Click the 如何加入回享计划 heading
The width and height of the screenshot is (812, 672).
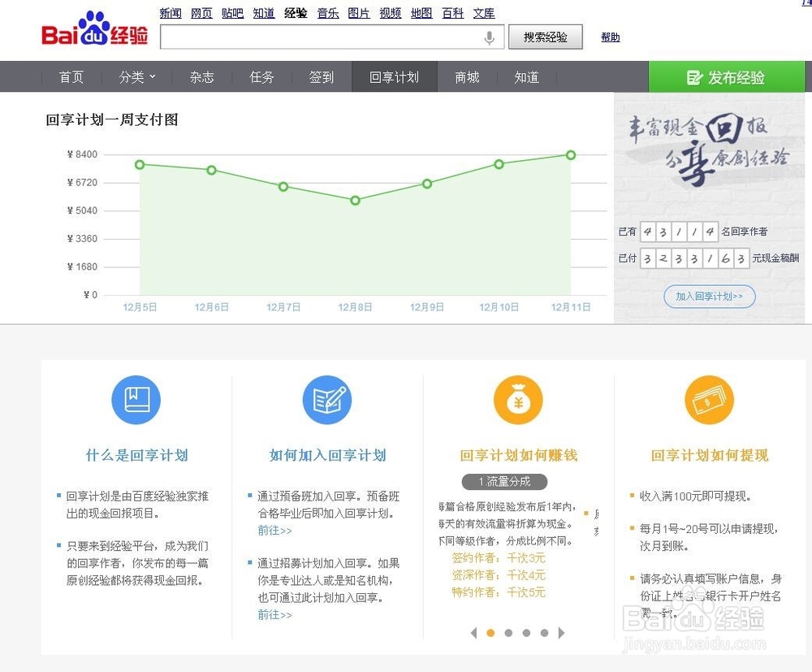(327, 455)
